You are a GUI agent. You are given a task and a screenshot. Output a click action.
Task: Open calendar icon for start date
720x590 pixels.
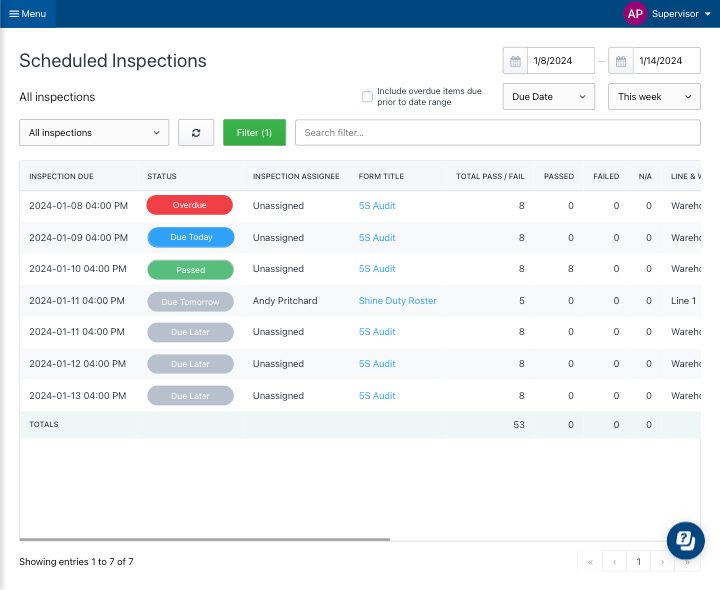tap(515, 61)
